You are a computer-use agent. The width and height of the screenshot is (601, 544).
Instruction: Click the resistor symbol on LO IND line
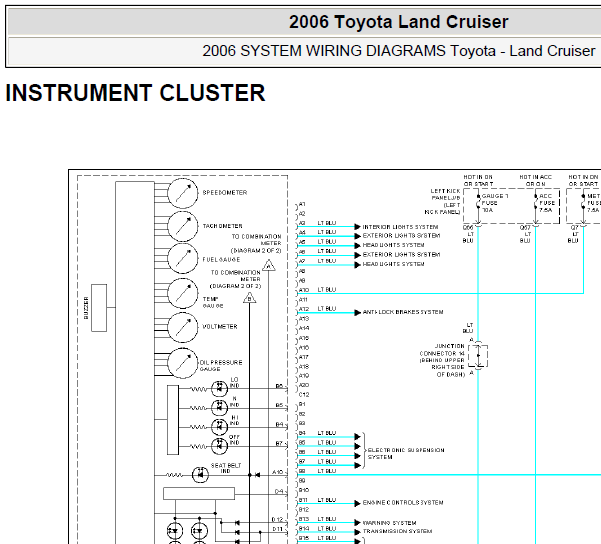click(199, 389)
